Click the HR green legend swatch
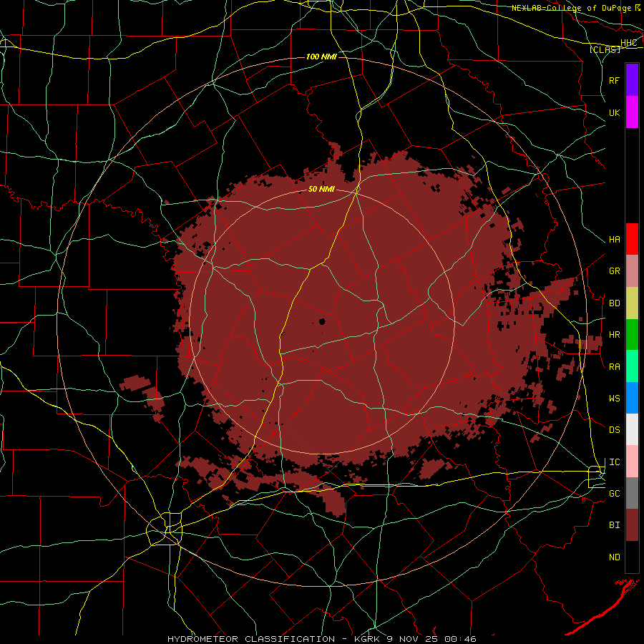 [x=632, y=335]
